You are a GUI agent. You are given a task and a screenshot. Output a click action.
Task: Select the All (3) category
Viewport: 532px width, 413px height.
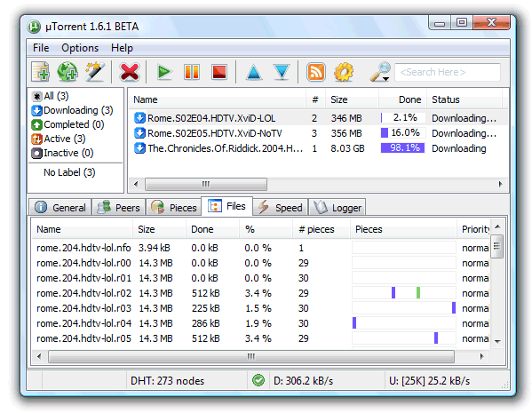[x=51, y=96]
